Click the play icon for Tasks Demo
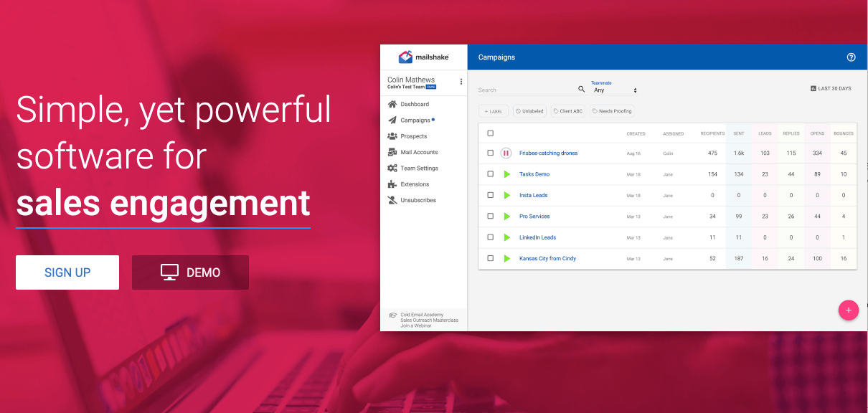Screen dimensions: 868x413 click(506, 174)
